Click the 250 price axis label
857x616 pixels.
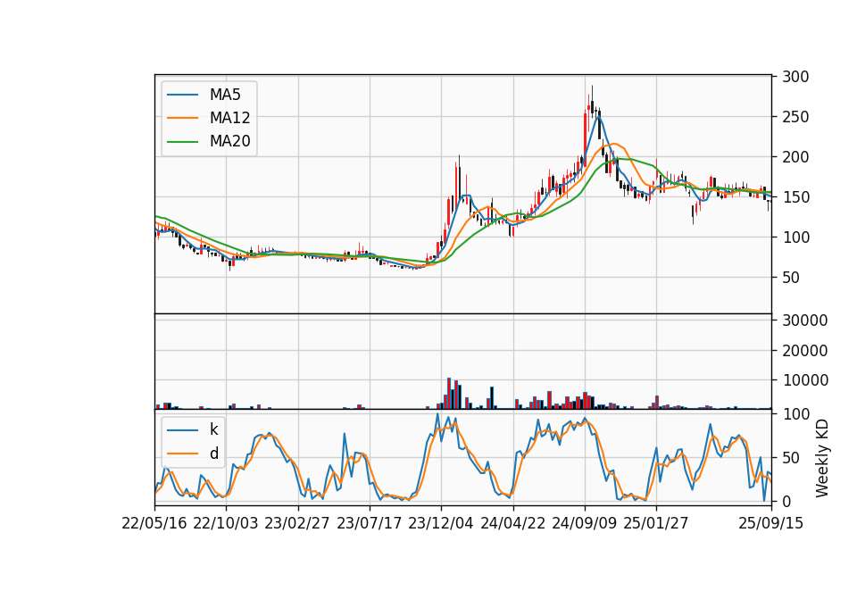pos(795,117)
